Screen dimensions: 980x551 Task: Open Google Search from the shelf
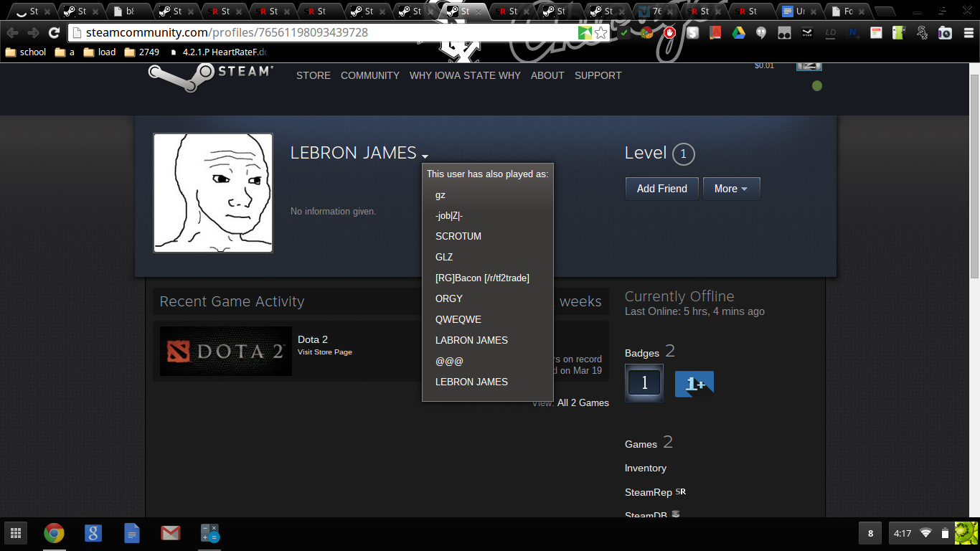pos(93,533)
